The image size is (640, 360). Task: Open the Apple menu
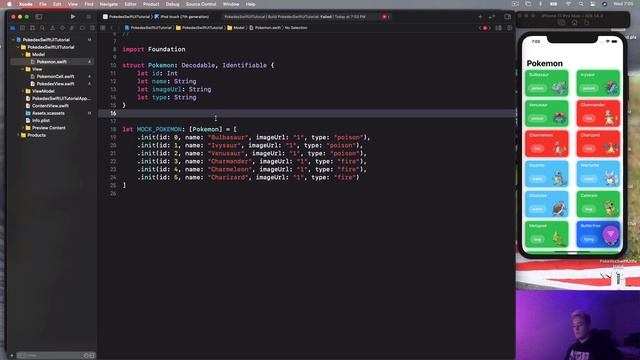[x=9, y=4]
